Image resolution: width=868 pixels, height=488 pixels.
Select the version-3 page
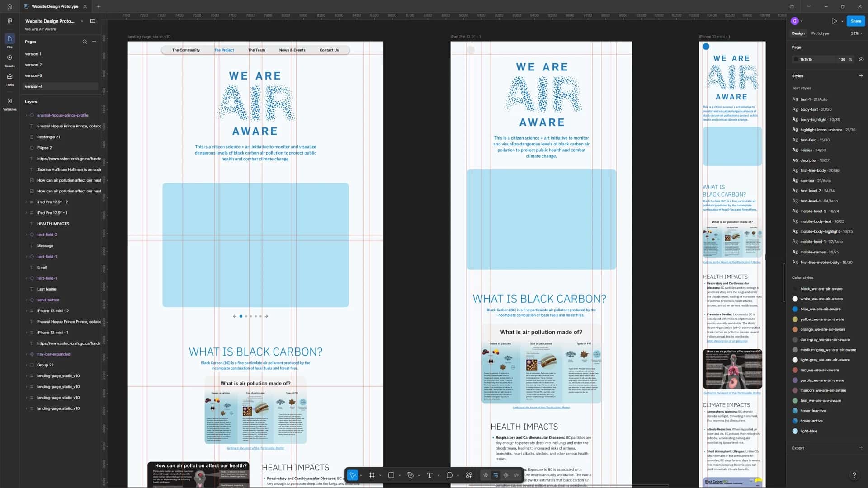click(x=60, y=75)
